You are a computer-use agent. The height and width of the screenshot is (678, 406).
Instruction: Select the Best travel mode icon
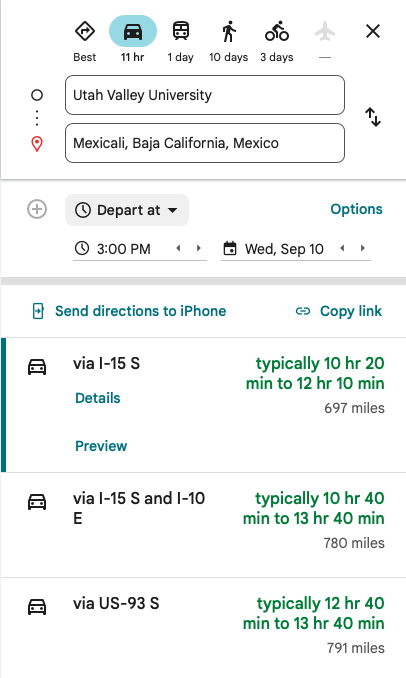coord(85,32)
